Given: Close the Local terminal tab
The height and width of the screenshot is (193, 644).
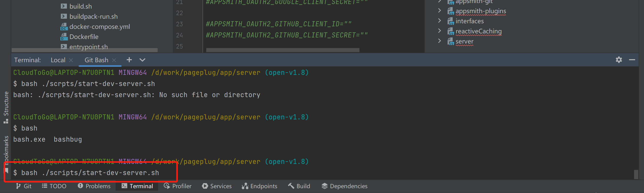Looking at the screenshot, I should (x=71, y=60).
